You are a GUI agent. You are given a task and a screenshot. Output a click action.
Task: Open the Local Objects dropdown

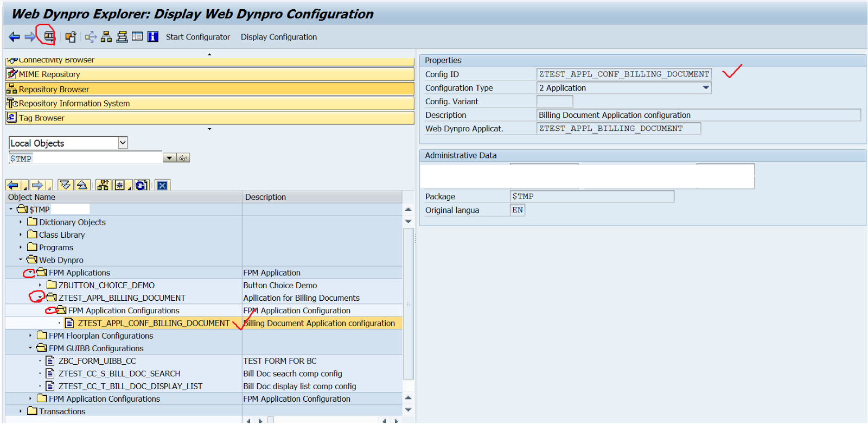click(x=123, y=143)
